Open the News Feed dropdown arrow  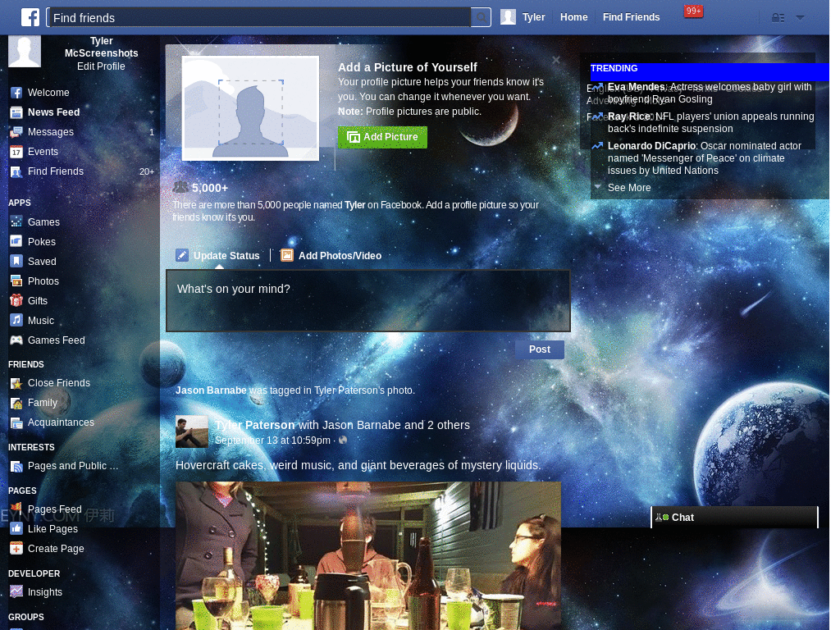click(x=149, y=112)
